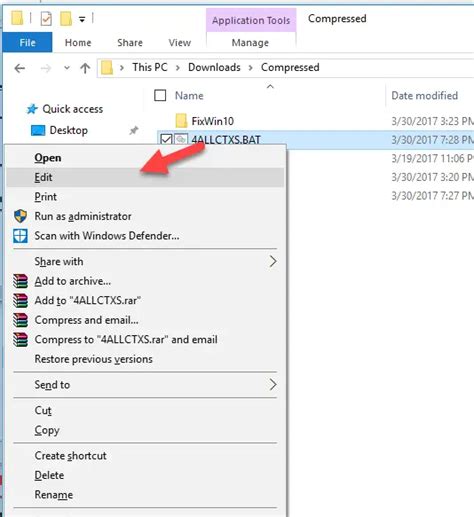This screenshot has width=474, height=517.
Task: Open the Send to submenu
Action: pyautogui.click(x=145, y=385)
